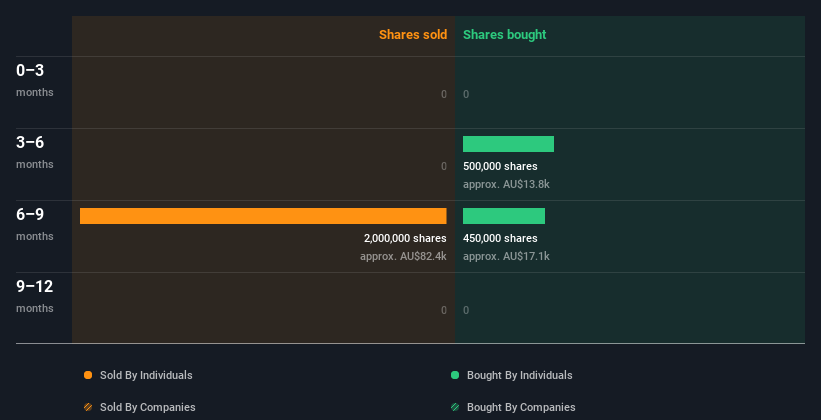Click the zero sold value in 9–12 months row
821x420 pixels.
pos(444,310)
